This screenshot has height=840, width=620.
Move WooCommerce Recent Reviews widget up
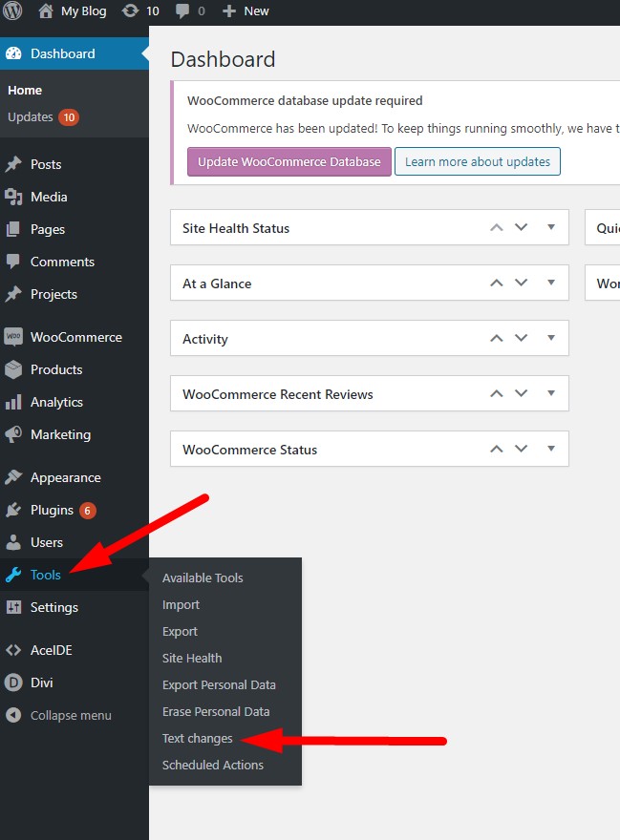click(x=497, y=393)
